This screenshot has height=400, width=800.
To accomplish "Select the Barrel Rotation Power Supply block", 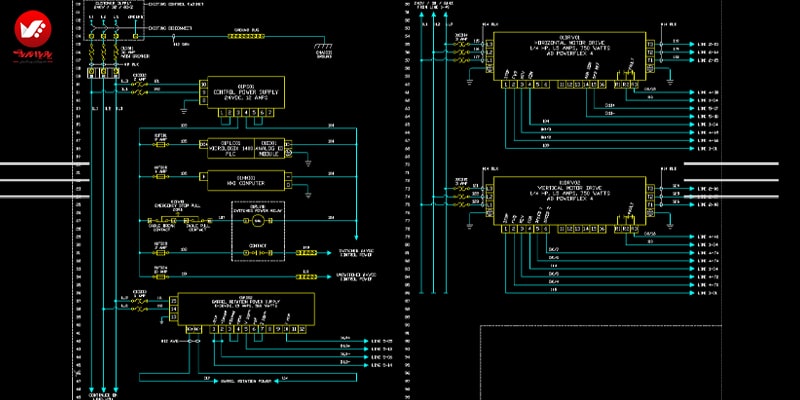I will (x=245, y=309).
